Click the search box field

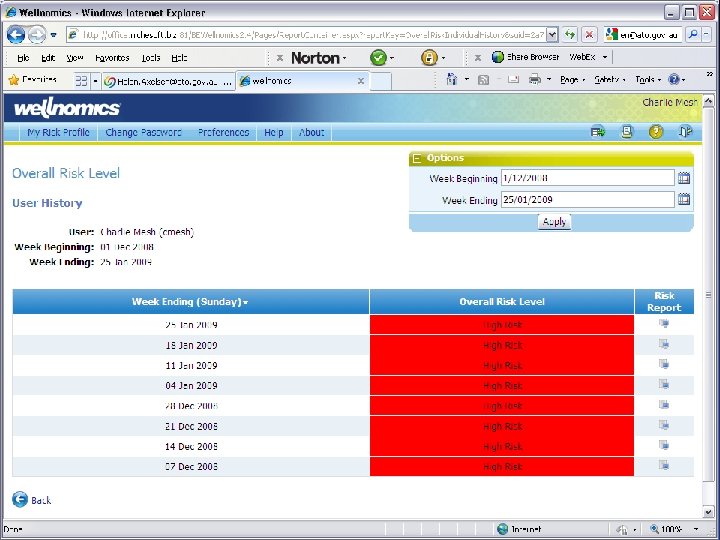[643, 34]
